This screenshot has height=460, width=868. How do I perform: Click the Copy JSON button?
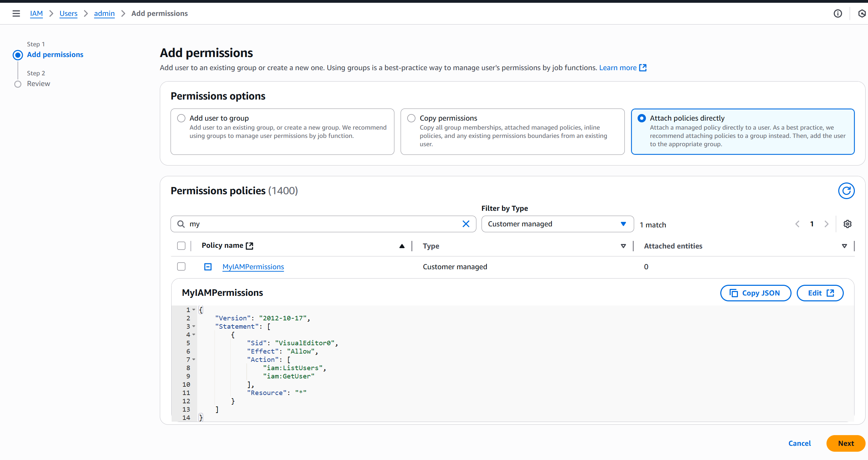click(x=755, y=293)
